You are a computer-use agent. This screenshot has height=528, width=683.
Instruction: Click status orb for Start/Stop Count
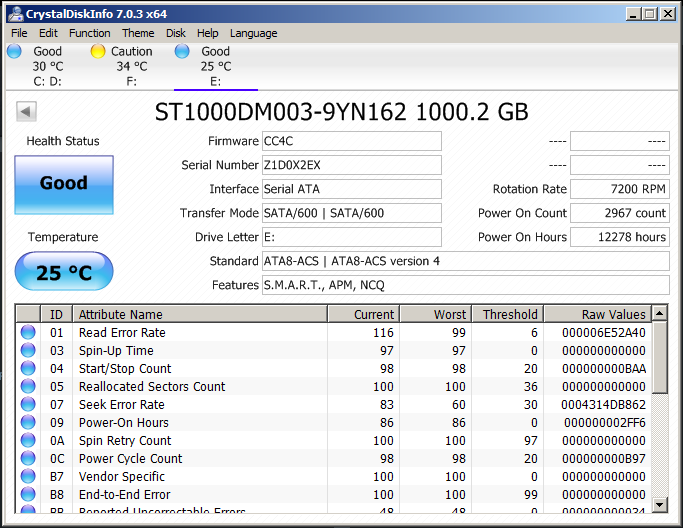(28, 369)
